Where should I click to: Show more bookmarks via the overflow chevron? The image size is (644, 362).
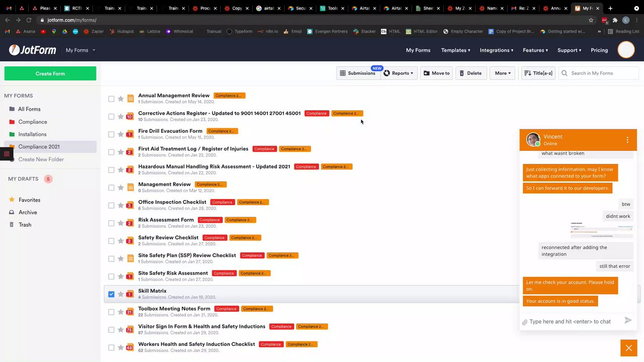tap(599, 31)
